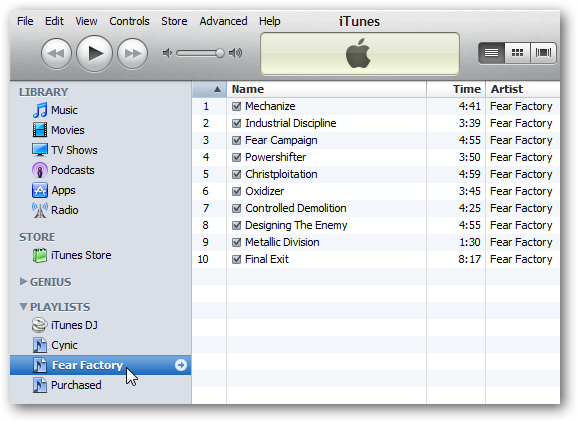Toggle sort order using the track number column arrow
Screen dimensions: 578x422
click(217, 89)
